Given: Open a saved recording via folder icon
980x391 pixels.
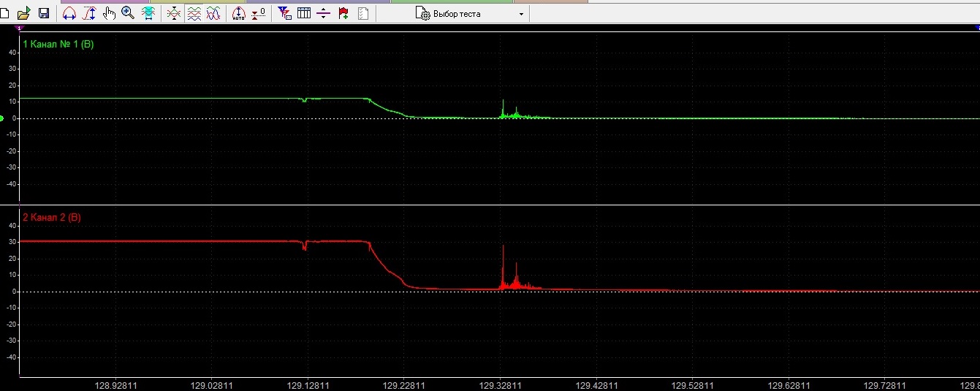Looking at the screenshot, I should coord(23,13).
